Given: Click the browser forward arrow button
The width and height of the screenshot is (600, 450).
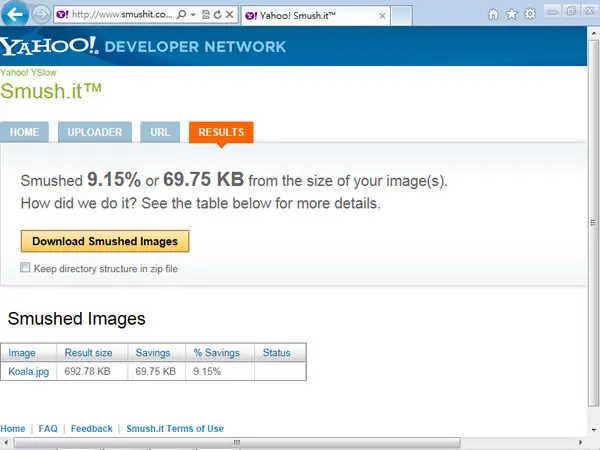Looking at the screenshot, I should coord(41,15).
